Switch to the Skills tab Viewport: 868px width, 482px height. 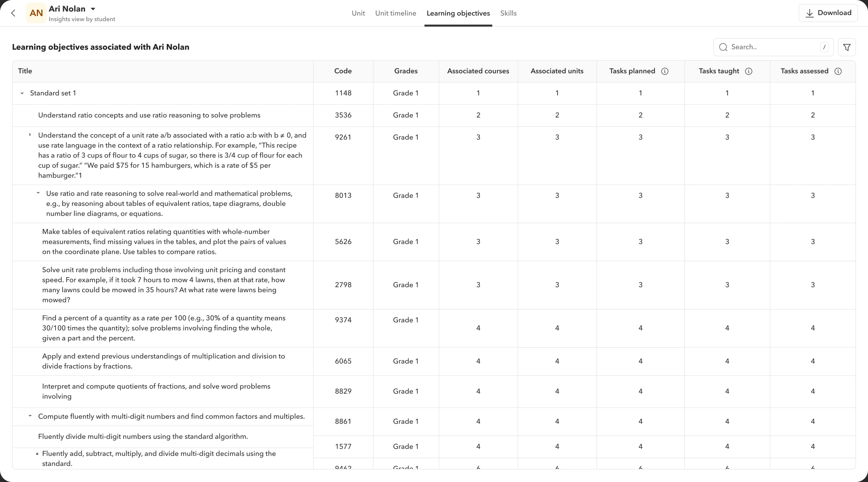pos(508,13)
